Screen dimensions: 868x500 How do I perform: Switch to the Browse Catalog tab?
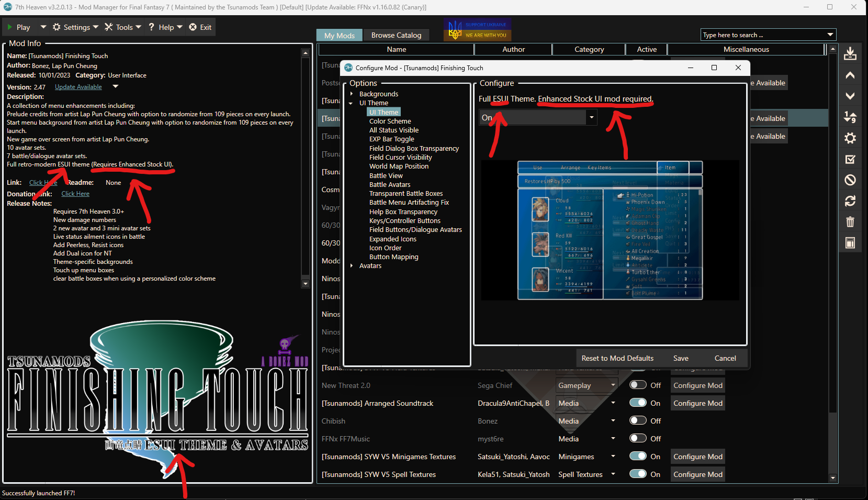(x=396, y=35)
